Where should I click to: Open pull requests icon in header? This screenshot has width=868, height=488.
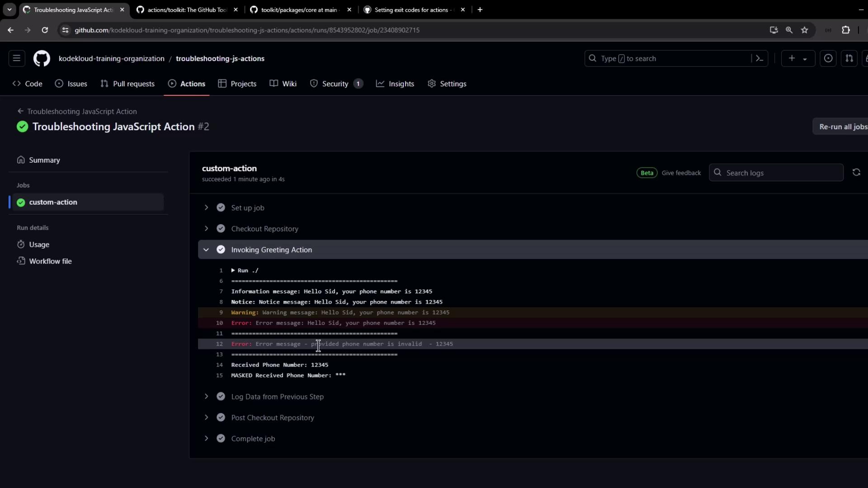click(x=849, y=58)
